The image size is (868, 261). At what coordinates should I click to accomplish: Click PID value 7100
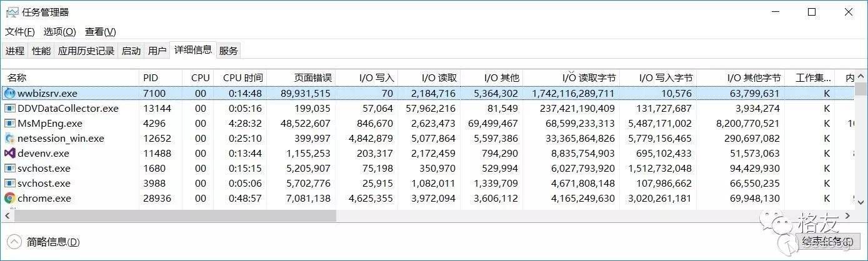pos(154,94)
